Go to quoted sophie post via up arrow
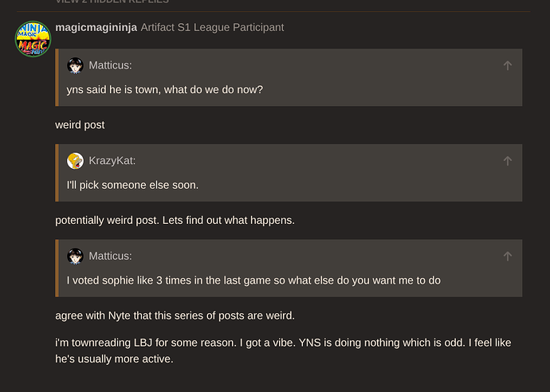 507,257
